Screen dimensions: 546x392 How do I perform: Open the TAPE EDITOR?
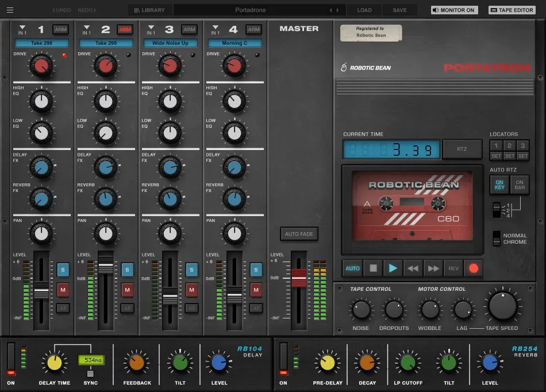(512, 10)
